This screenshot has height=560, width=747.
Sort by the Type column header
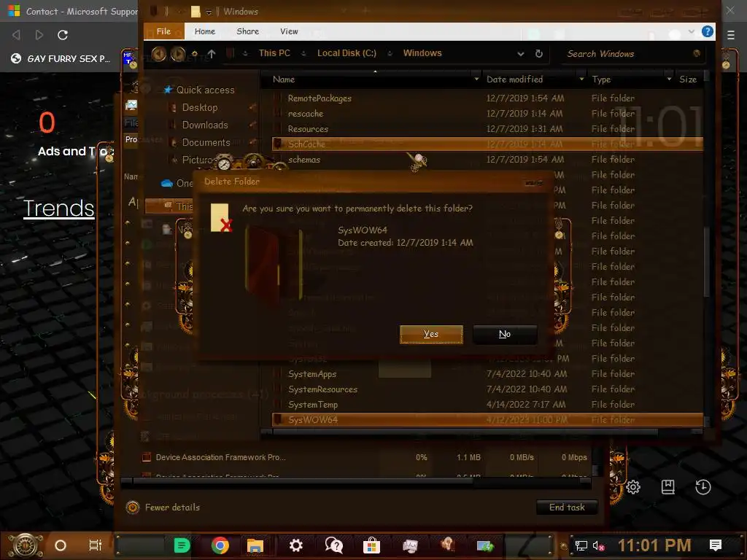coord(601,79)
